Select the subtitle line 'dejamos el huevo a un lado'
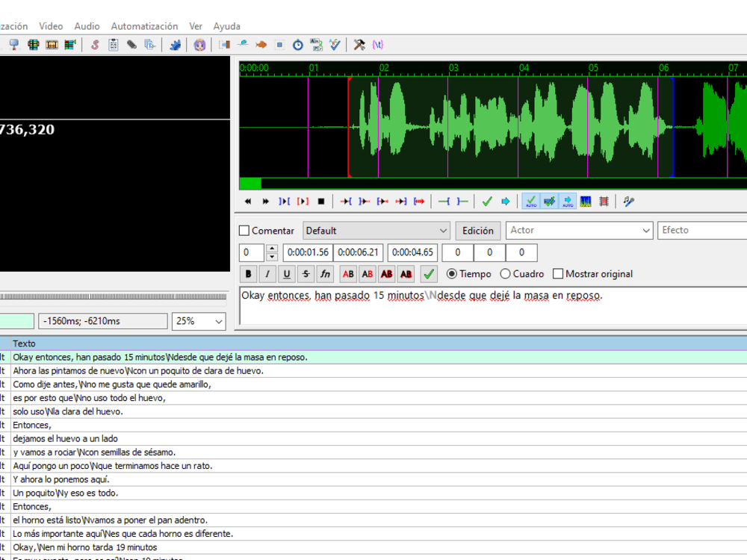 (x=66, y=439)
